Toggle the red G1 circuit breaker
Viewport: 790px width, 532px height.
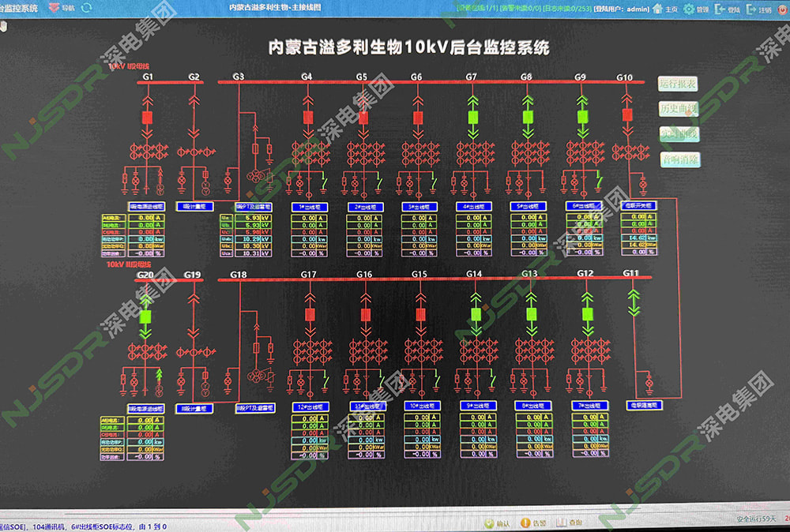(147, 117)
